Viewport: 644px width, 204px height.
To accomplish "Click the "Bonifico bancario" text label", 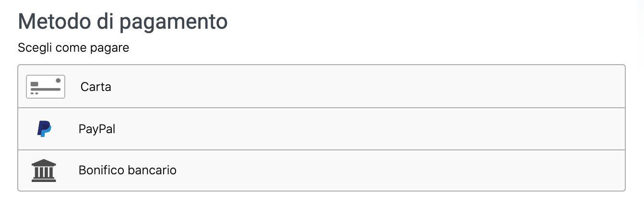I will [x=128, y=170].
